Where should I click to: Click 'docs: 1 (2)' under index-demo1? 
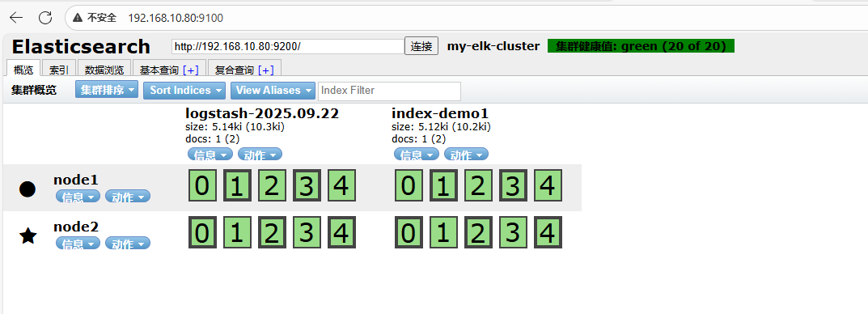[419, 139]
